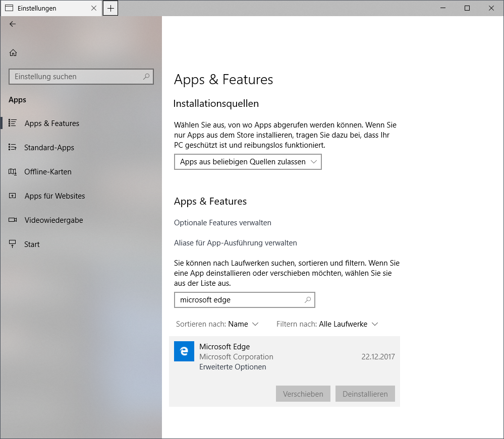Viewport: 504px width, 439px height.
Task: Click the Microsoft Edge app icon
Action: pyautogui.click(x=184, y=351)
